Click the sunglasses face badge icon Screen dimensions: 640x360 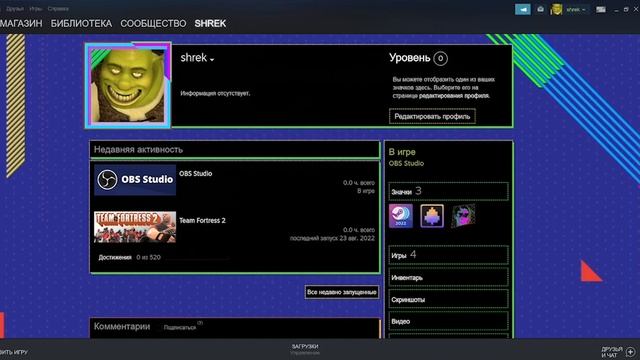tap(463, 216)
